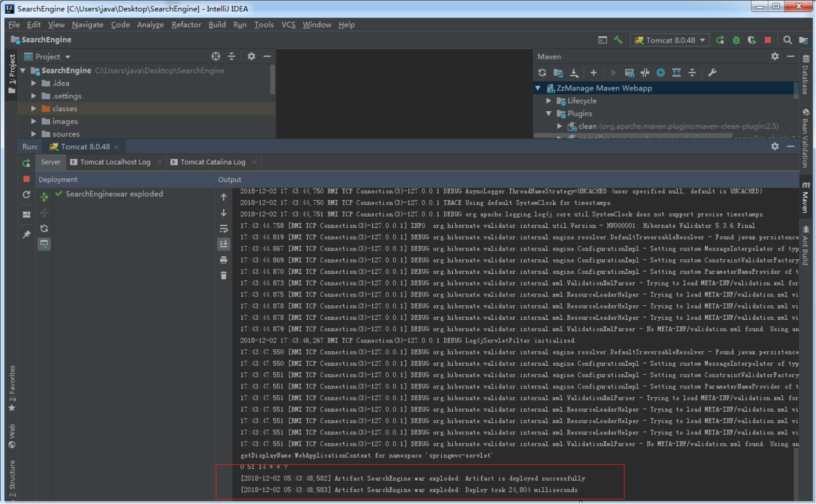Open Project Structure icon at the toolbar's right end
Viewport: 816px width, 504px height.
803,40
